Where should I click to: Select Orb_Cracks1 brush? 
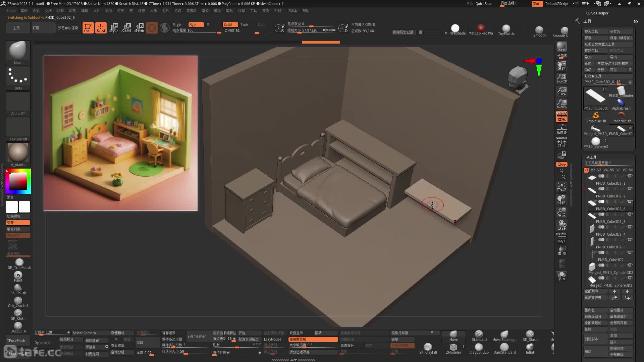click(18, 302)
